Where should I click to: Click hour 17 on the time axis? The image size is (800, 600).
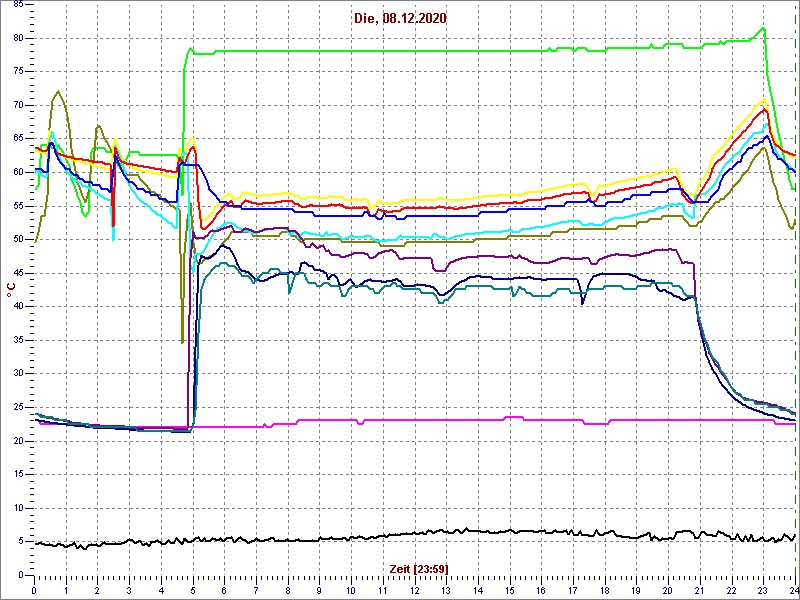(x=573, y=589)
